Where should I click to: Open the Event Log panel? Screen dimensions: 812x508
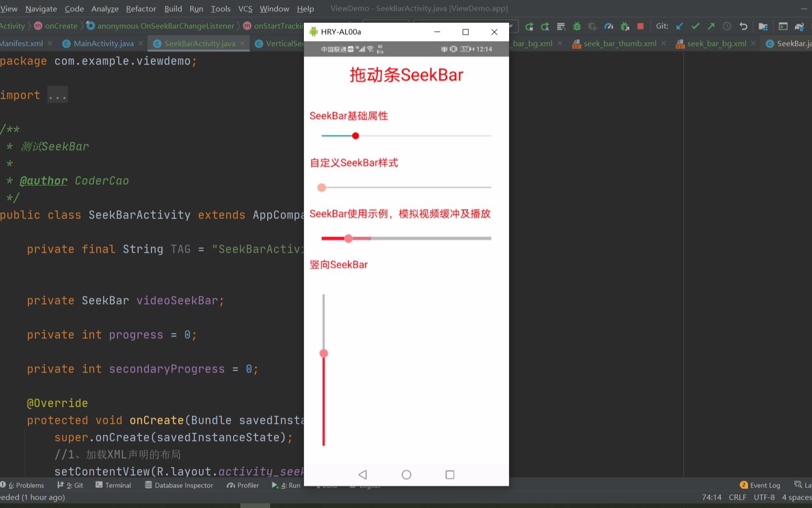point(760,485)
